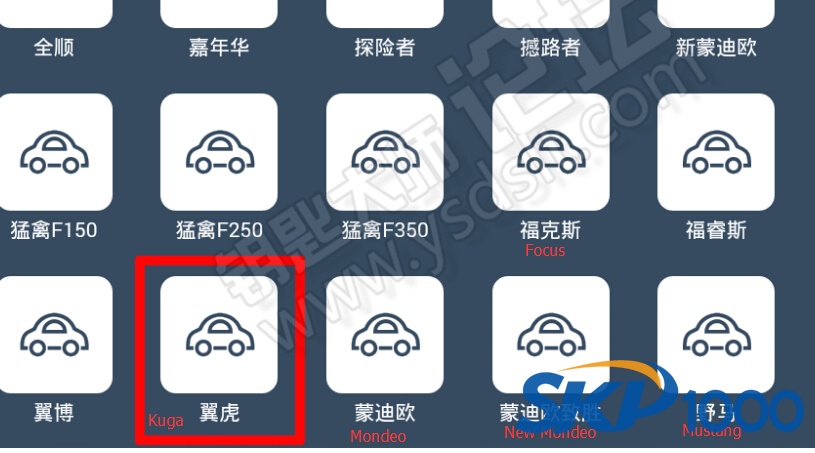
Task: Select the 野马 Mustang car icon
Action: click(716, 335)
